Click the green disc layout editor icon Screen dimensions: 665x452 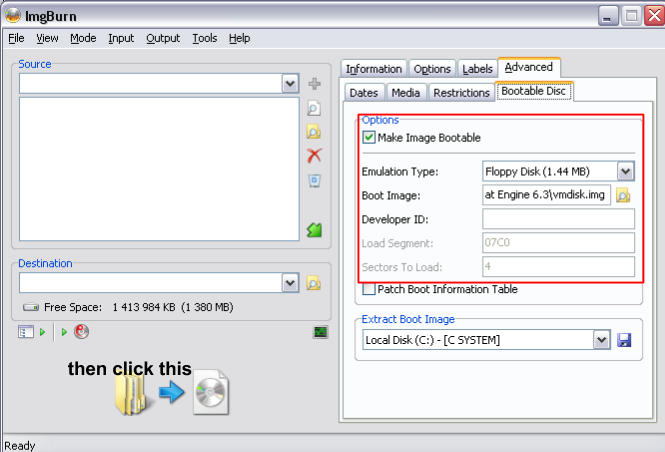314,230
